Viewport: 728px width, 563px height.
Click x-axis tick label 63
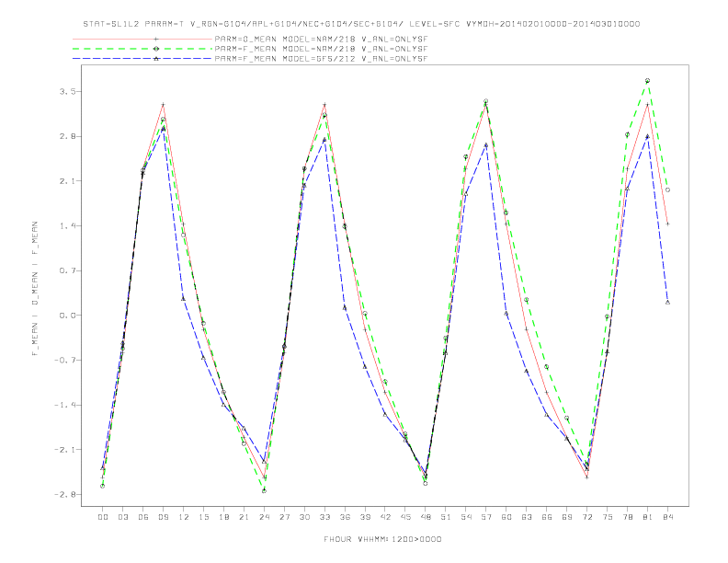point(527,517)
